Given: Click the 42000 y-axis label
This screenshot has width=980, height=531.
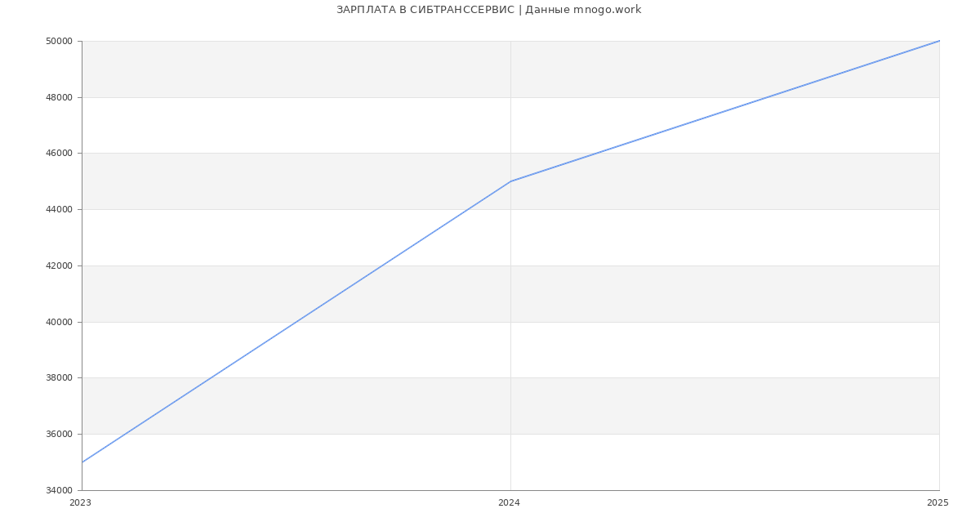Looking at the screenshot, I should click(60, 266).
